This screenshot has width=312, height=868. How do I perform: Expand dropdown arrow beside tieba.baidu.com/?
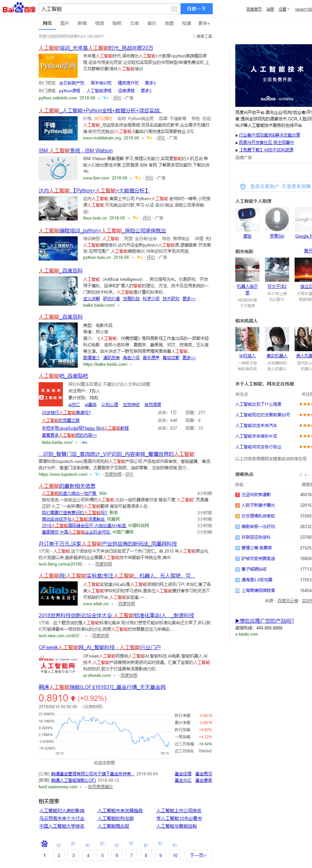tap(76, 443)
